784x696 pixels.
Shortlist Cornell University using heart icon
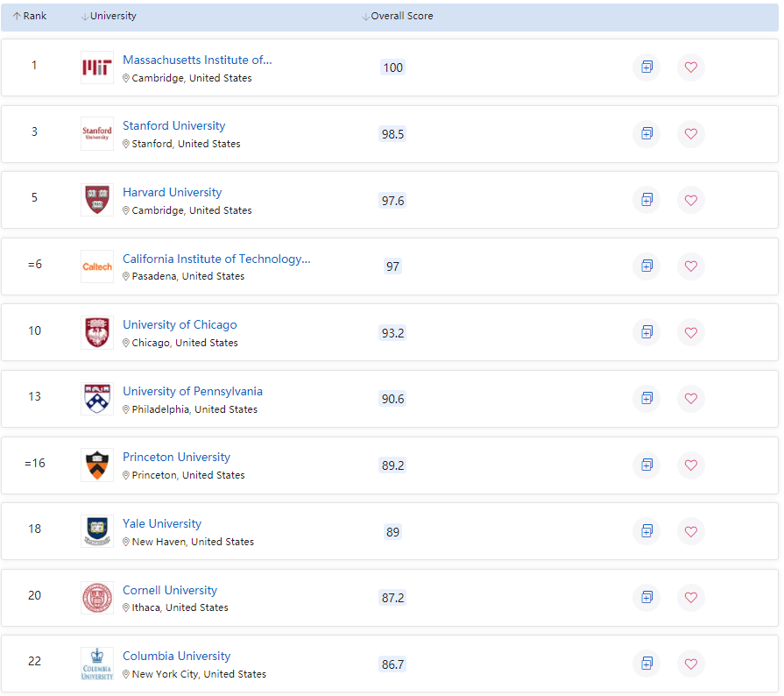click(x=690, y=597)
